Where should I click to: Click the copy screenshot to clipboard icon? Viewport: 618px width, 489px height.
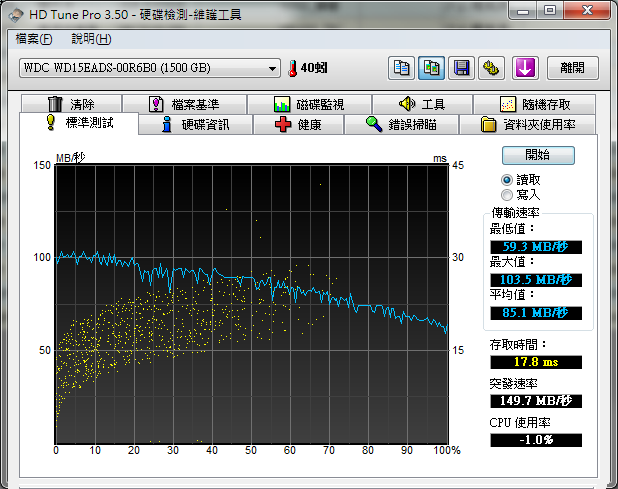pos(431,68)
